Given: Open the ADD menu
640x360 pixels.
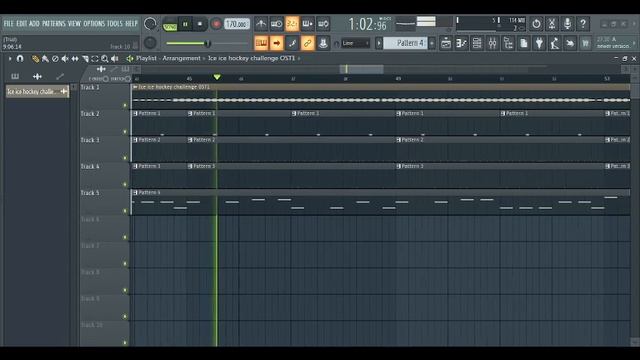Looking at the screenshot, I should [x=34, y=24].
